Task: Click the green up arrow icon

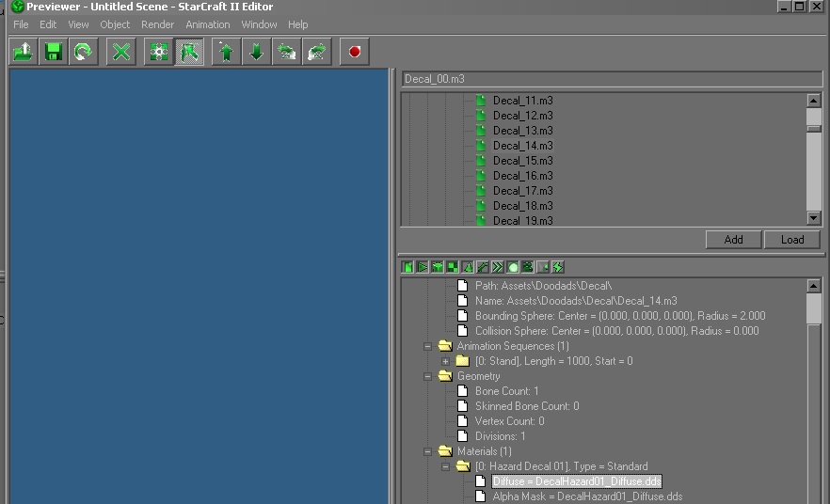Action: point(226,52)
